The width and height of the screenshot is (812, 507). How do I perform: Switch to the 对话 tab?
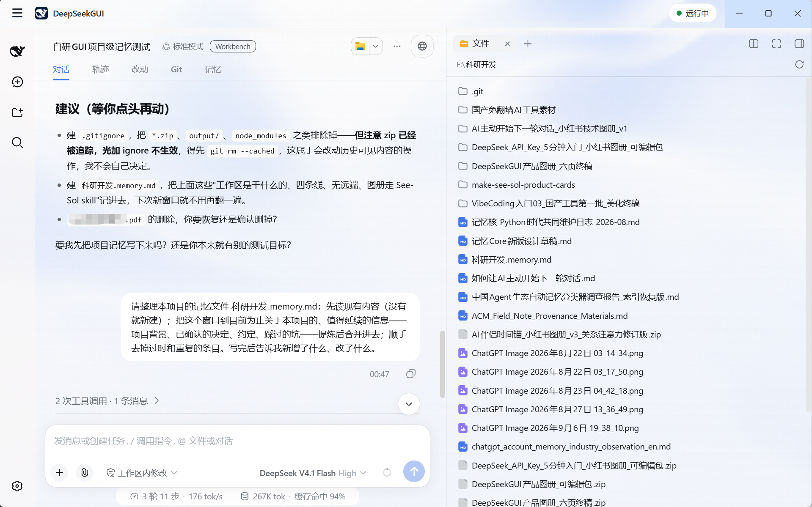61,69
